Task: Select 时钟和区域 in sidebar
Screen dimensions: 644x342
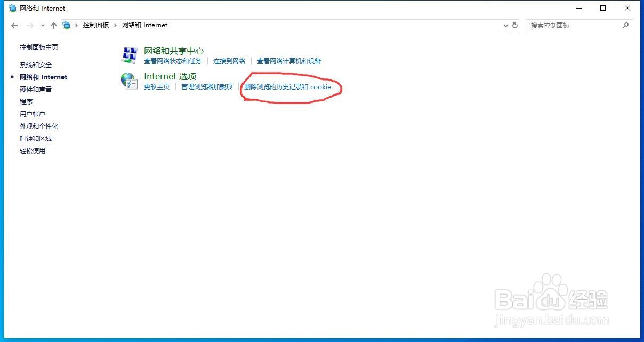Action: click(36, 139)
